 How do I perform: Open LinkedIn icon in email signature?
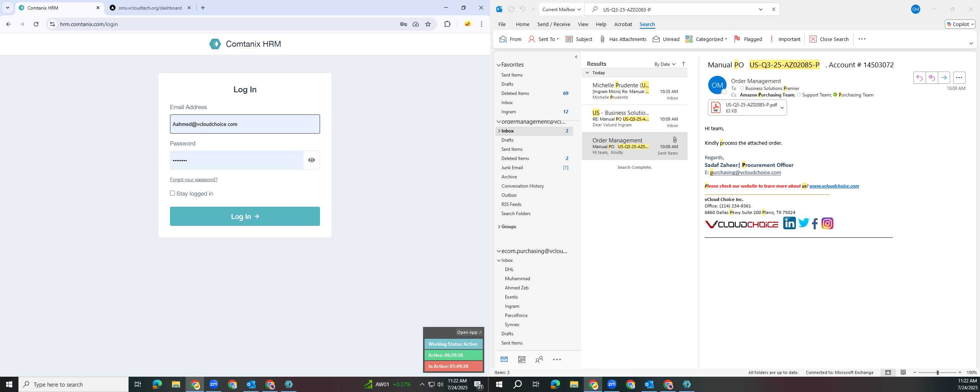pyautogui.click(x=789, y=223)
